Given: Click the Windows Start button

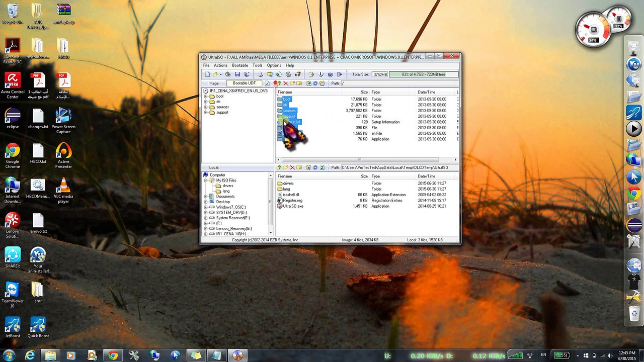Looking at the screenshot, I should [9, 355].
